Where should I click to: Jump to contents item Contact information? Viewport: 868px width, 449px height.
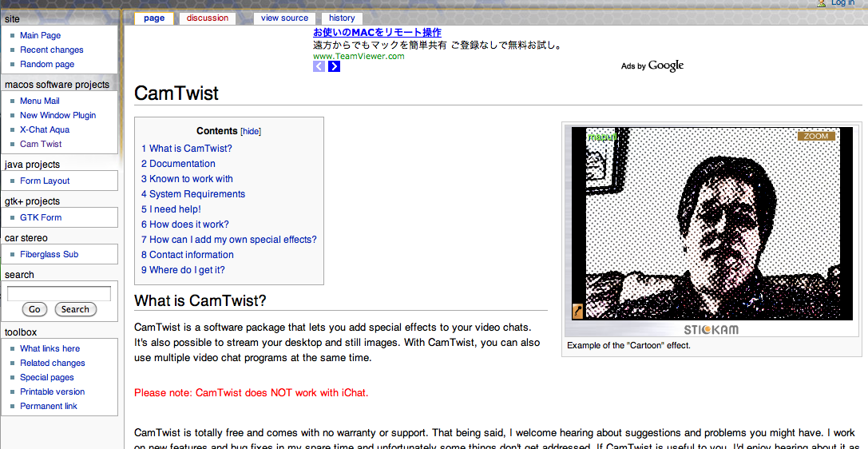coord(188,255)
